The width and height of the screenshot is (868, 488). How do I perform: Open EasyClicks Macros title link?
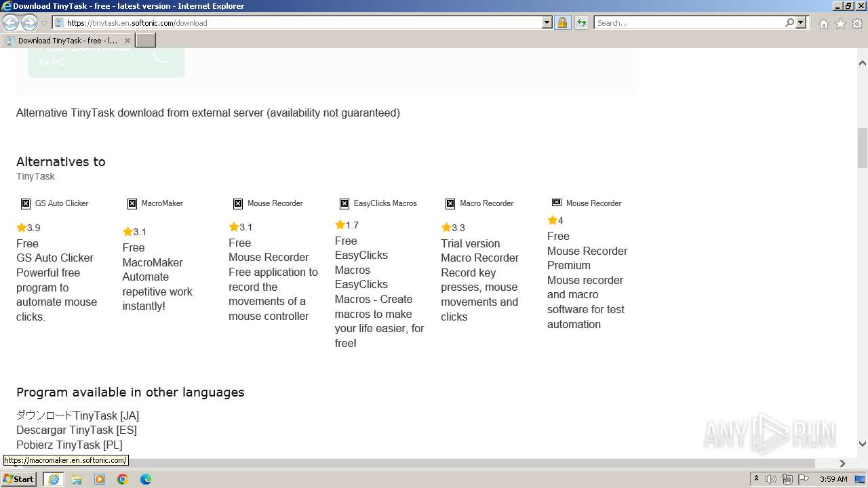(361, 263)
